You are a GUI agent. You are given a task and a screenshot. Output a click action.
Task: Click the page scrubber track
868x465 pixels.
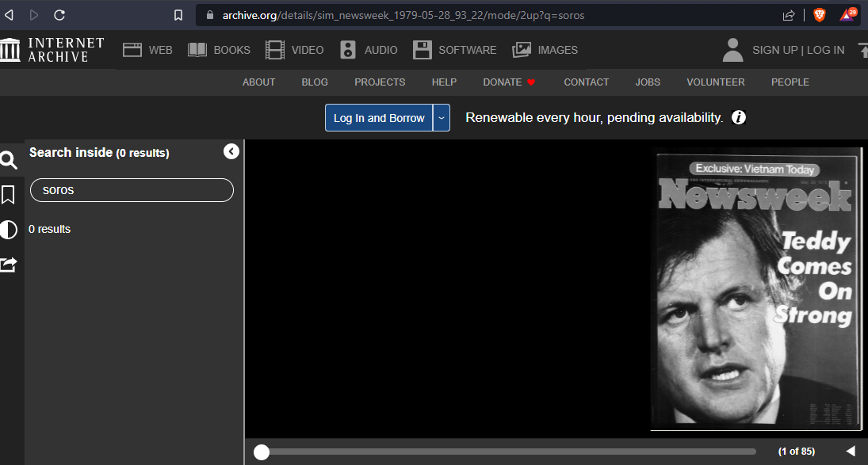[x=506, y=452]
